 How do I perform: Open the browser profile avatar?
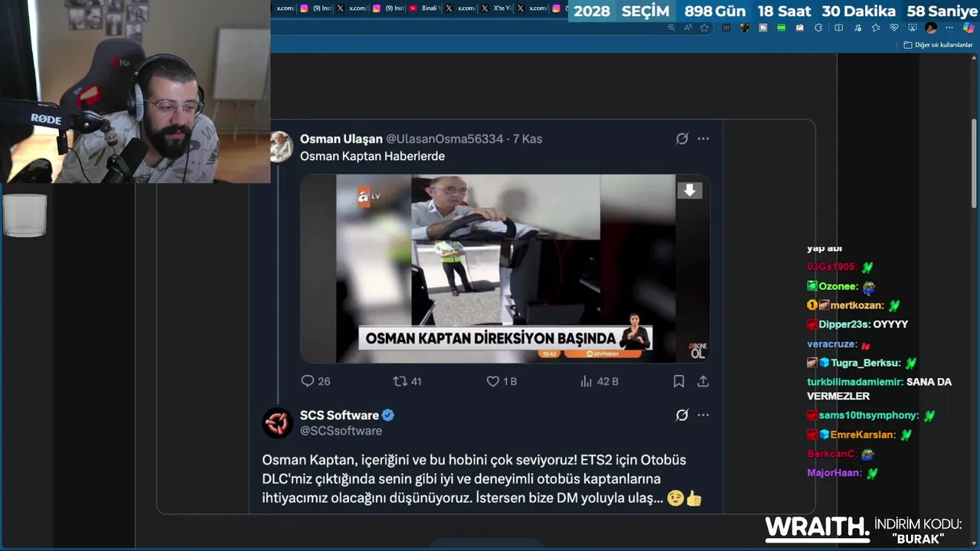pos(931,28)
